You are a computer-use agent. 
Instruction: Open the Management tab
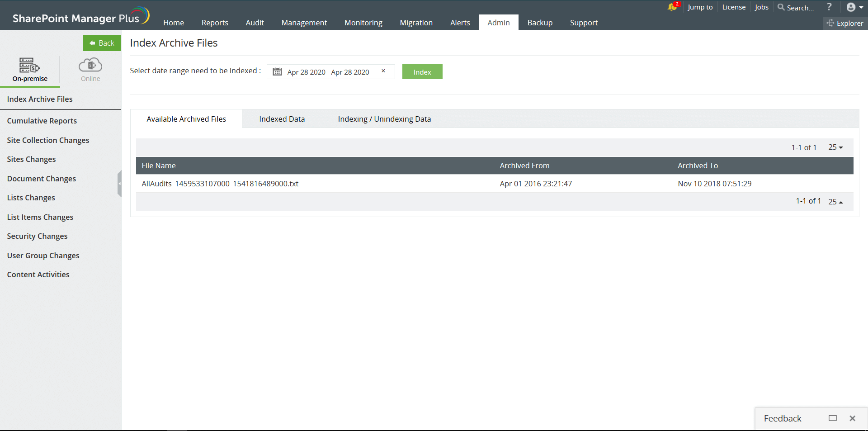pyautogui.click(x=304, y=23)
